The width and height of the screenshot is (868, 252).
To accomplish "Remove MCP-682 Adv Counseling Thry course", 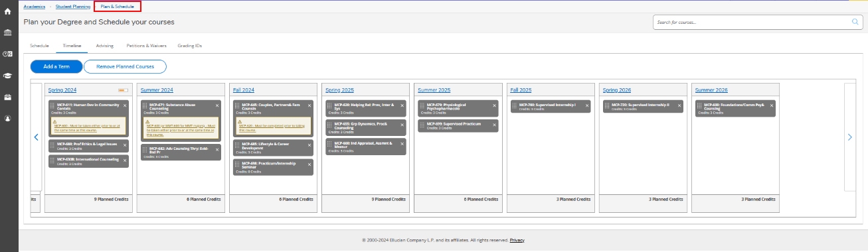I will pos(217,149).
